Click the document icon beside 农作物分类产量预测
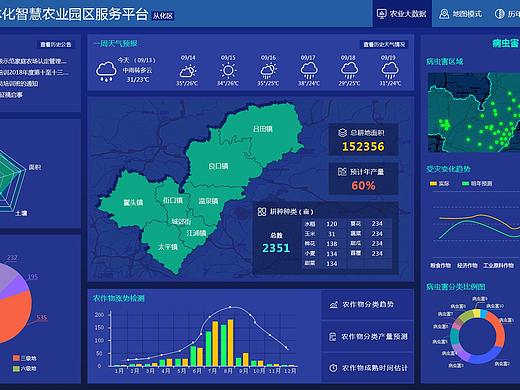 tap(333, 337)
